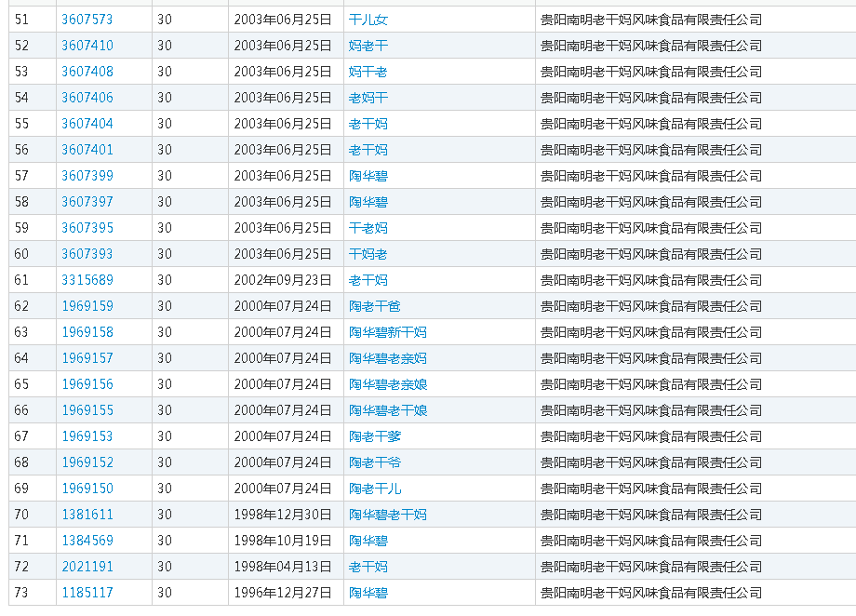The image size is (856, 616).
Task: Open registration number 3607573 link
Action: 87,20
